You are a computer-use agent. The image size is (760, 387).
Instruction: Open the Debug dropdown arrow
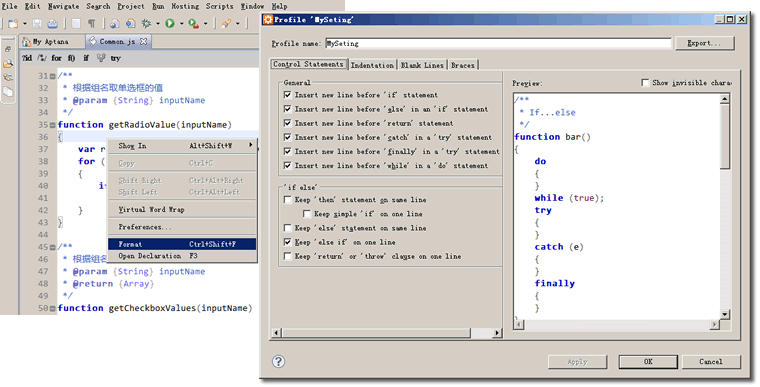pos(158,24)
